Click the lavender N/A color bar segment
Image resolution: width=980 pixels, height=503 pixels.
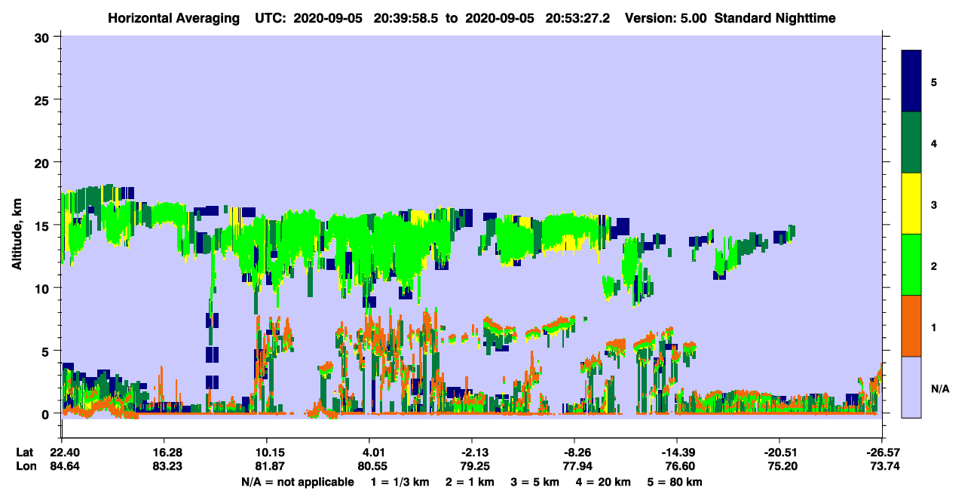coord(911,387)
